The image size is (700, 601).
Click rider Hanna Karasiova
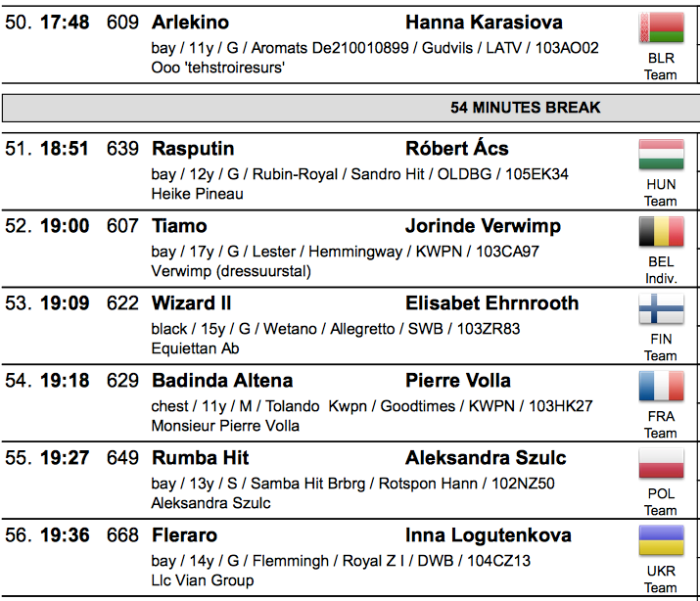484,23
